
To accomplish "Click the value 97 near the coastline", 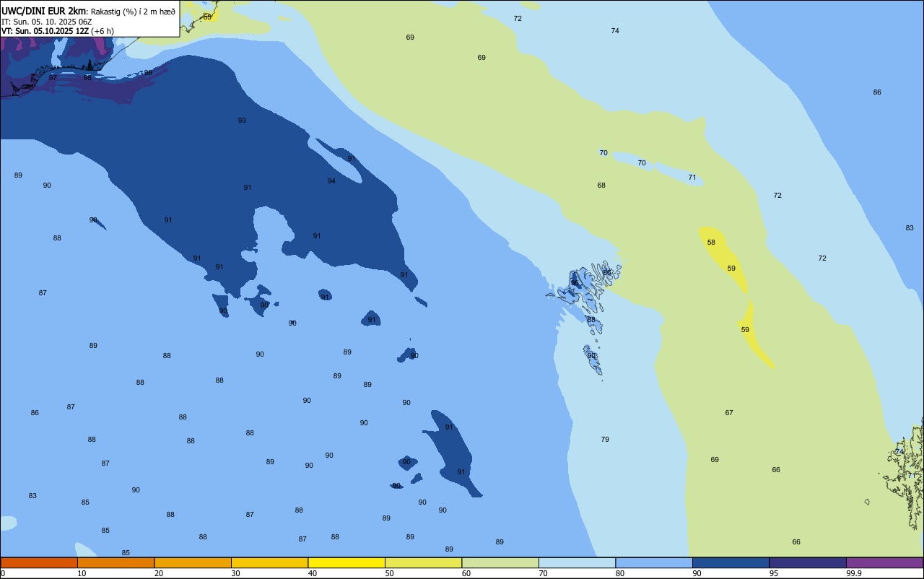I will point(53,78).
